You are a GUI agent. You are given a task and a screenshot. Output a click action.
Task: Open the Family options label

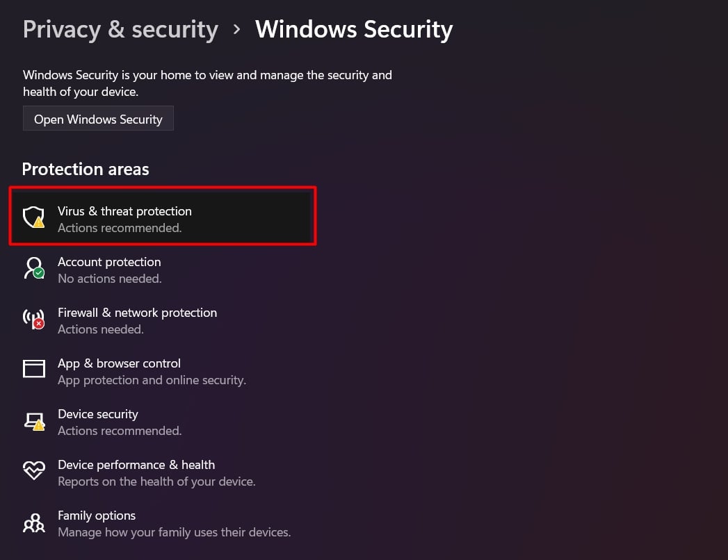[x=97, y=516]
